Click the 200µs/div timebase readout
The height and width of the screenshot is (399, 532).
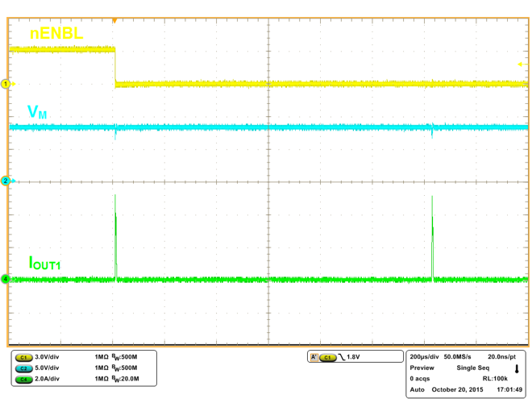424,356
